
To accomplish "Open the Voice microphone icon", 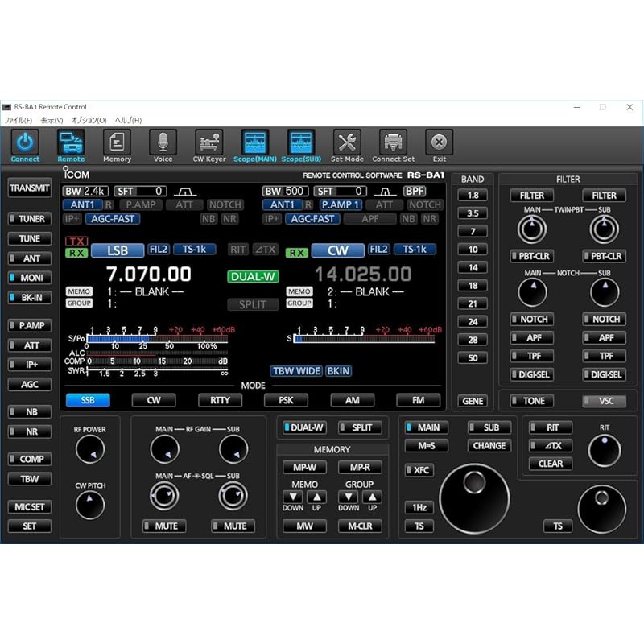I will pyautogui.click(x=163, y=142).
